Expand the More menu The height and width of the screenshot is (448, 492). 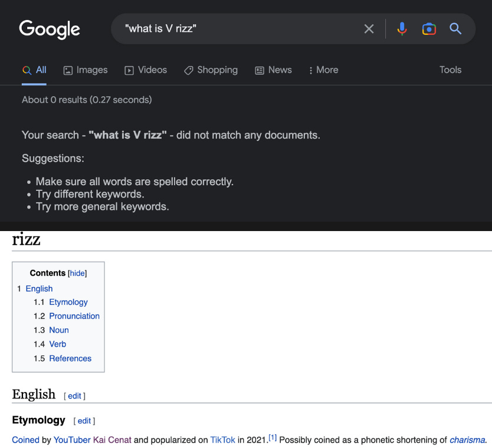pyautogui.click(x=323, y=70)
